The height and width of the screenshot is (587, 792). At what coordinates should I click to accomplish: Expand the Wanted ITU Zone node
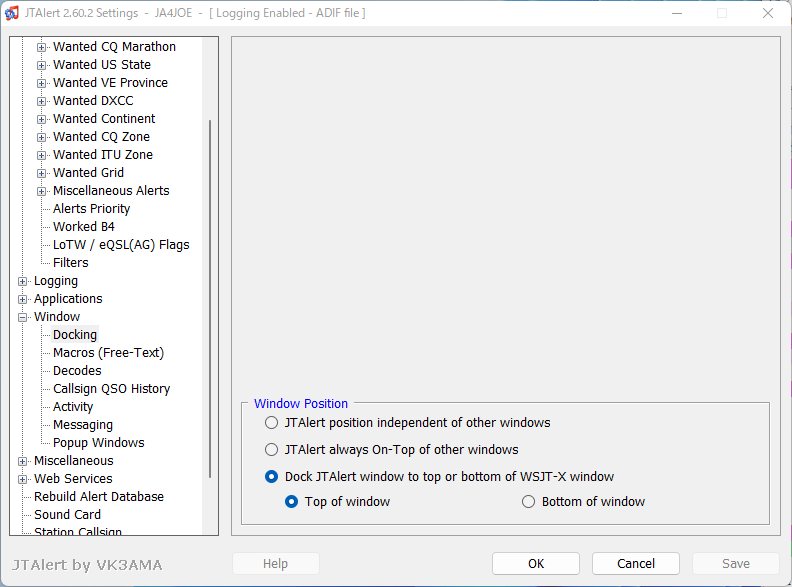pyautogui.click(x=41, y=156)
